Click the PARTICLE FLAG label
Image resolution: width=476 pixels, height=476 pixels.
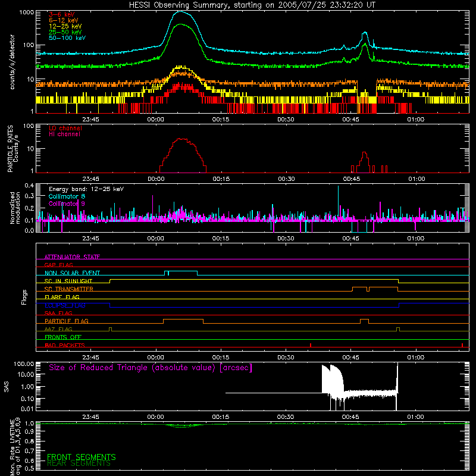(67, 321)
